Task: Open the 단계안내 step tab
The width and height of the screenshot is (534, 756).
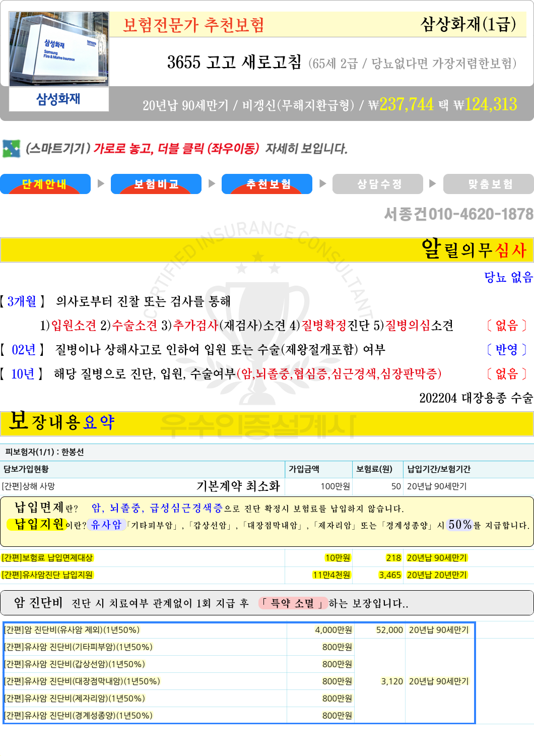Action: click(45, 184)
